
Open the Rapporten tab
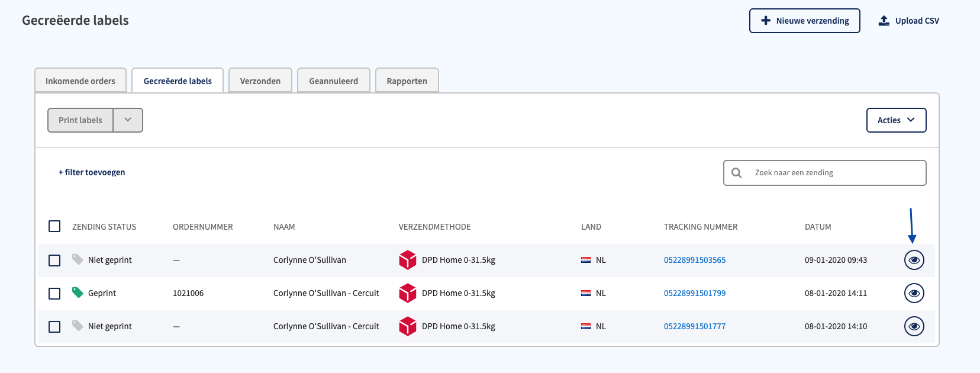point(407,81)
